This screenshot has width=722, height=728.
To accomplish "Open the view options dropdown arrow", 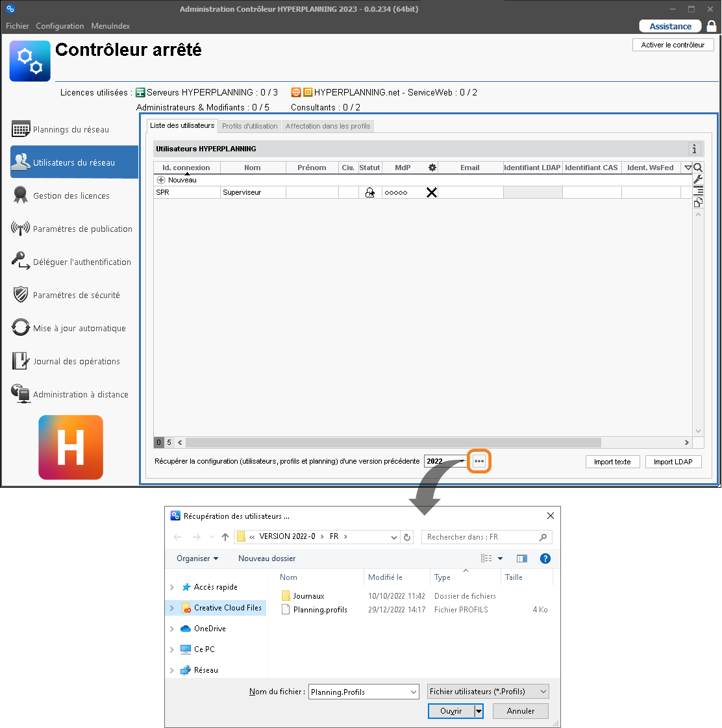I will 501,559.
